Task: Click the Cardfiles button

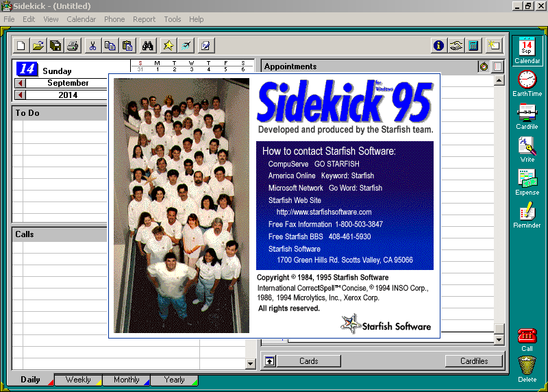Action: tap(474, 361)
